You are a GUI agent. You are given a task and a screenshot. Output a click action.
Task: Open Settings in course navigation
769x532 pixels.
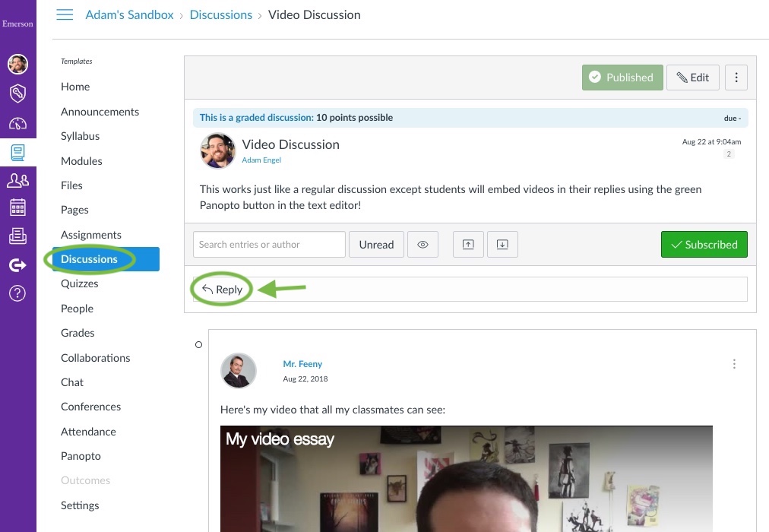[x=80, y=505]
